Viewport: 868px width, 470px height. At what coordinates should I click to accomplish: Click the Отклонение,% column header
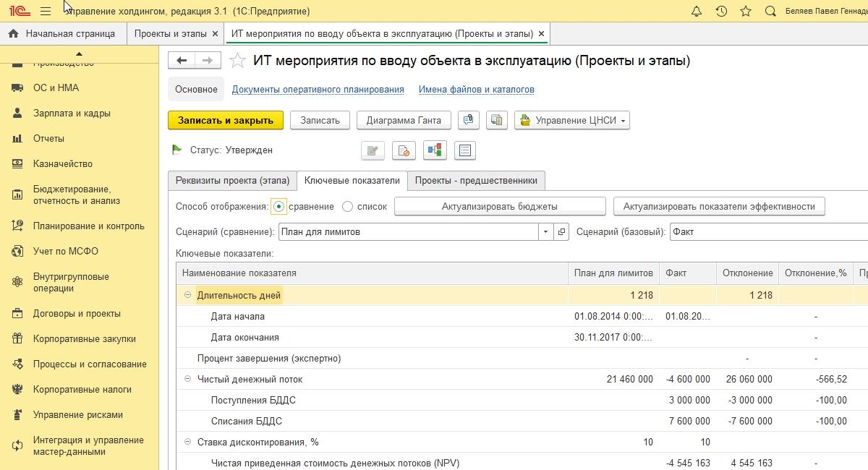coord(816,273)
